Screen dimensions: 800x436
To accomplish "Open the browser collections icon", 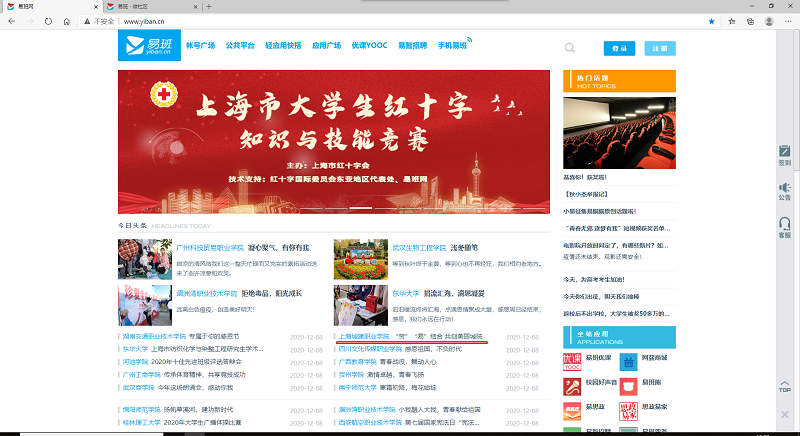I will coord(750,21).
